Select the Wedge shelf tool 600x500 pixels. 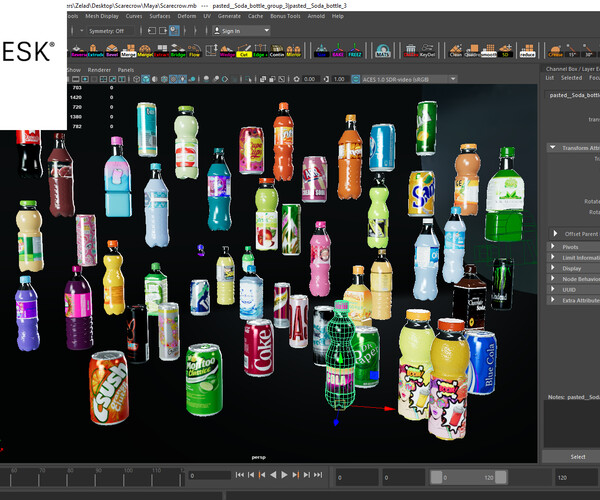pos(227,51)
